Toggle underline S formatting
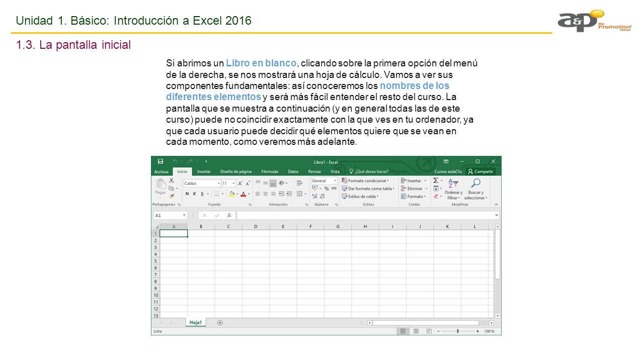The image size is (644, 362). point(202,194)
